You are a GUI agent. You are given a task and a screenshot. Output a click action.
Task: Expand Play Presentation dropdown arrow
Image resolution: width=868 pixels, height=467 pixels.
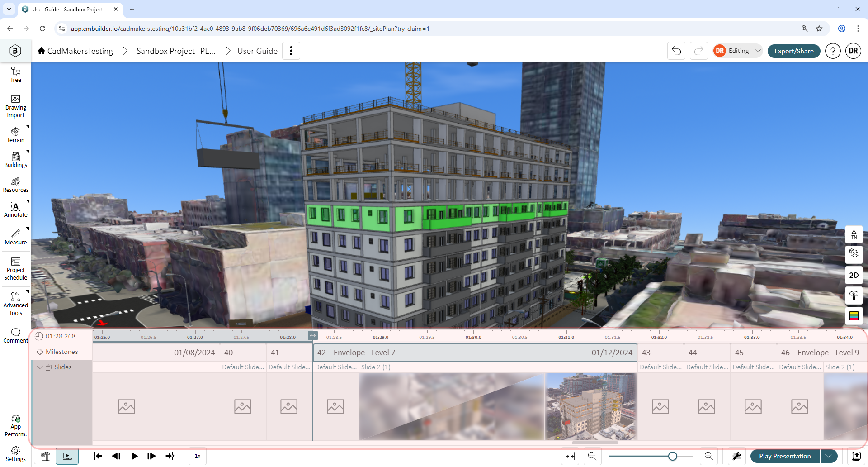(829, 456)
